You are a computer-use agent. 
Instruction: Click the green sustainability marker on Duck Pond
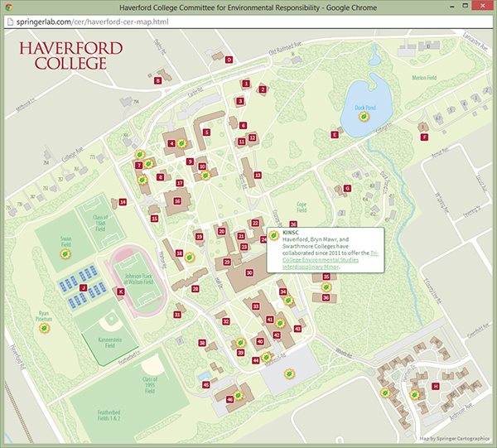pyautogui.click(x=364, y=117)
